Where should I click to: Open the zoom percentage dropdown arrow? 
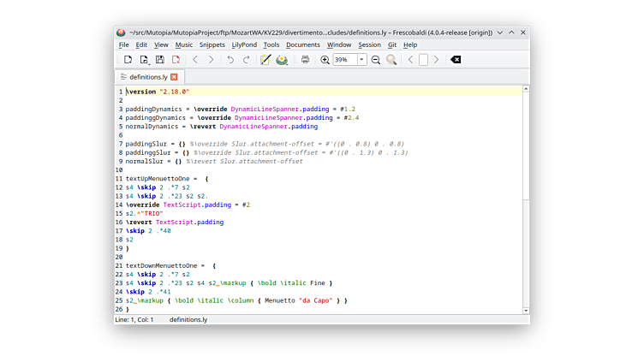coord(361,60)
